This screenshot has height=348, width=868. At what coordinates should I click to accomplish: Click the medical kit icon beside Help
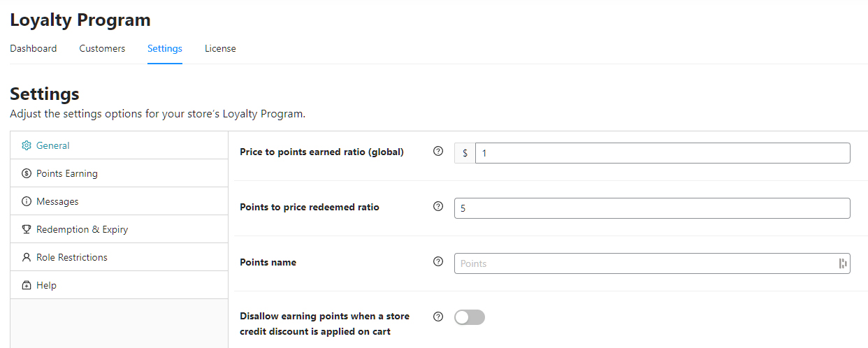click(x=27, y=285)
